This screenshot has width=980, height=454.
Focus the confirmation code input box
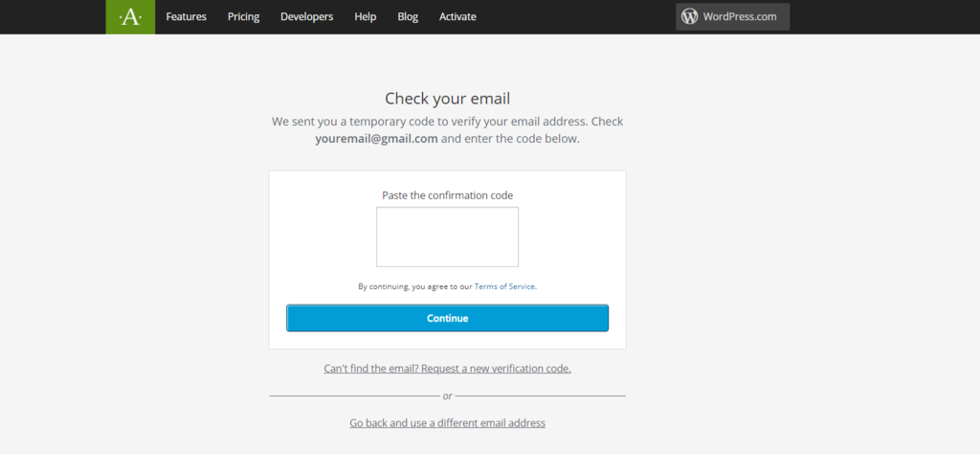pos(447,237)
